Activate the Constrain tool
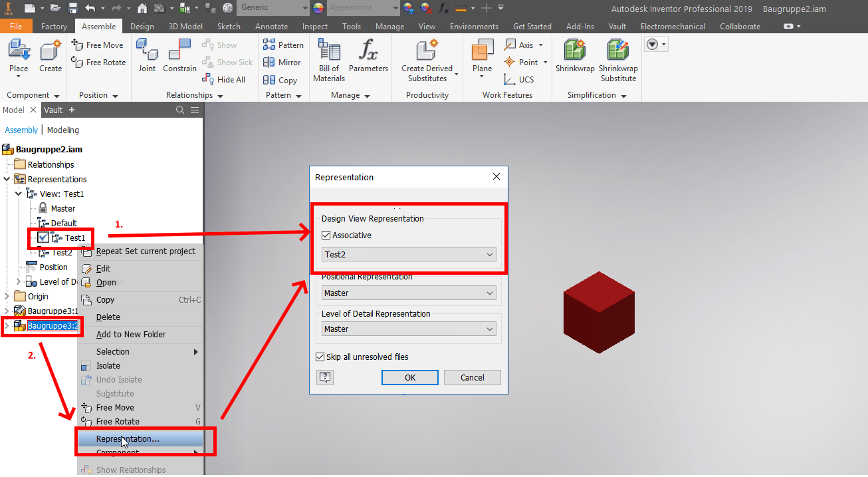 click(179, 53)
